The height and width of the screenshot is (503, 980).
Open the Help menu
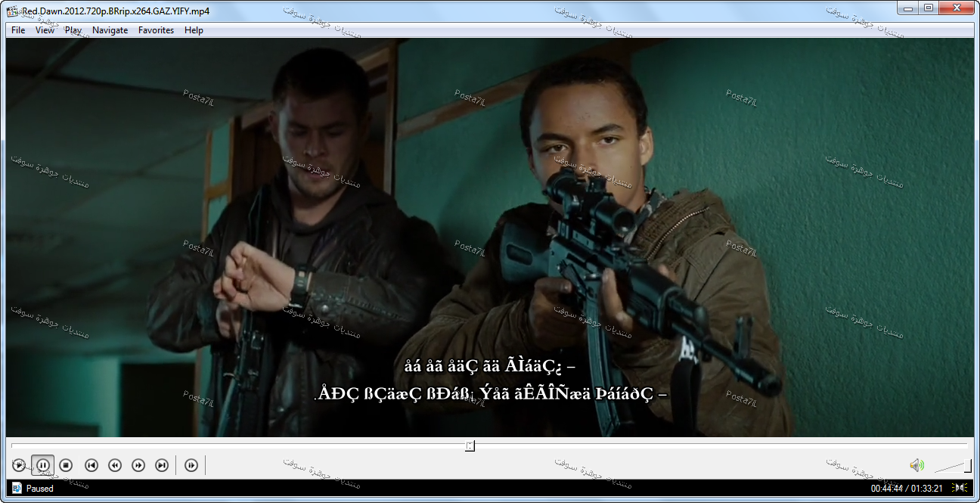pos(194,30)
